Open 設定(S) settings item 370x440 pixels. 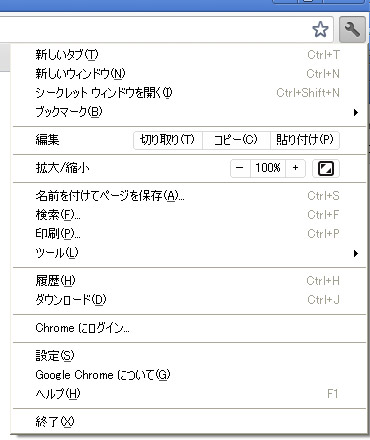(189, 356)
